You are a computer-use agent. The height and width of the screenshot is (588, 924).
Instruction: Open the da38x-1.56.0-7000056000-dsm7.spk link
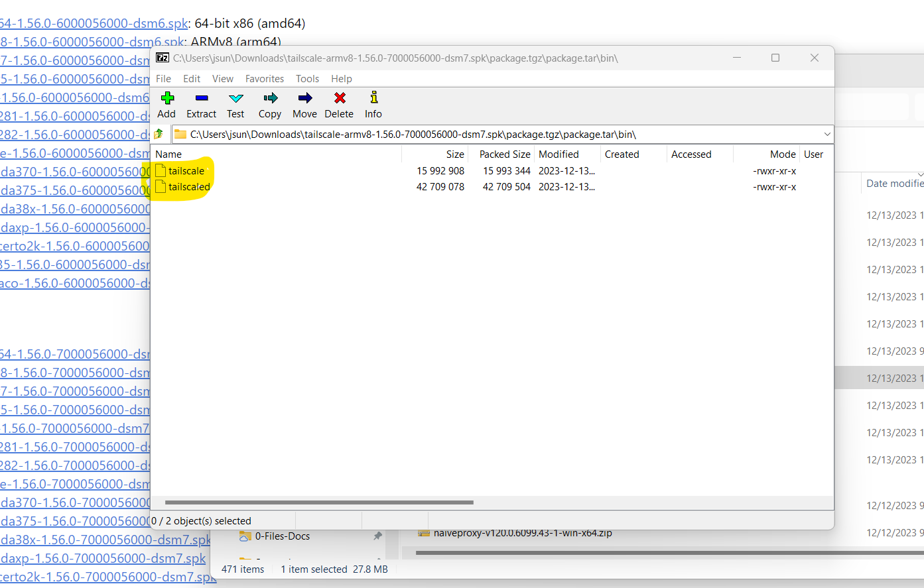point(105,540)
